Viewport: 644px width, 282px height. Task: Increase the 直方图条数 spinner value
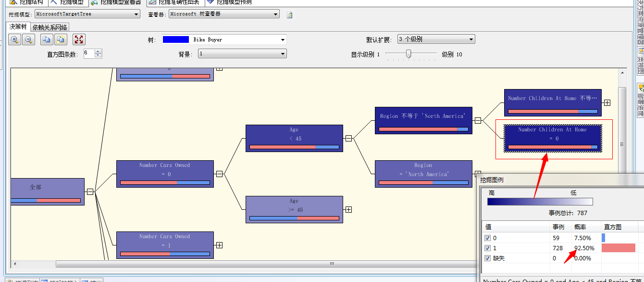(x=98, y=51)
